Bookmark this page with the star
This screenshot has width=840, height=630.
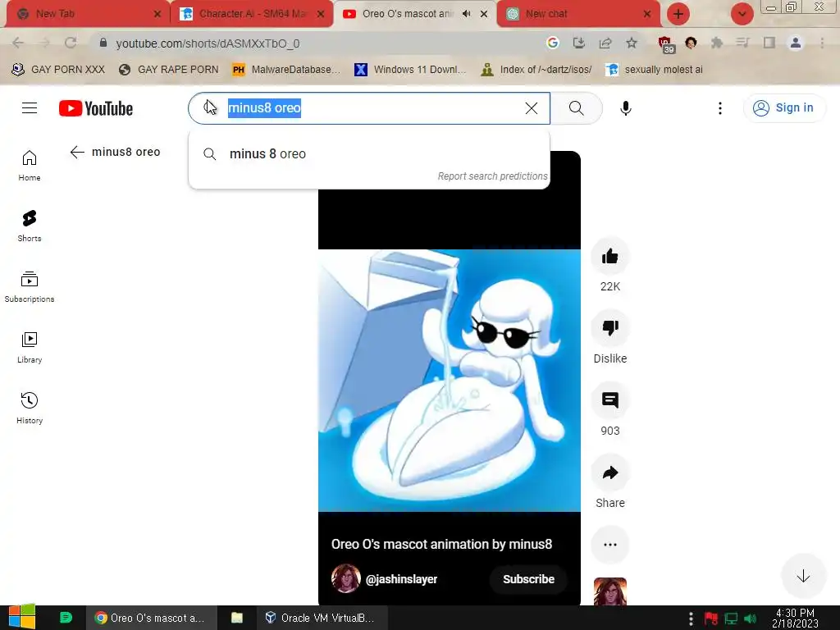tap(632, 43)
